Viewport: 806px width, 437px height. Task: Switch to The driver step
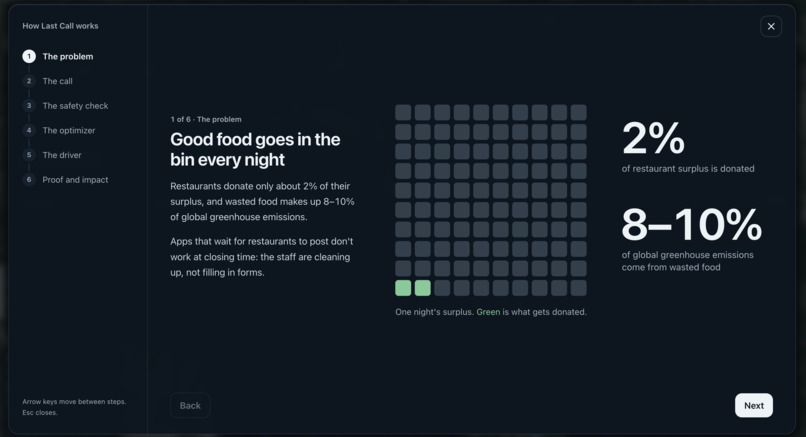point(62,155)
